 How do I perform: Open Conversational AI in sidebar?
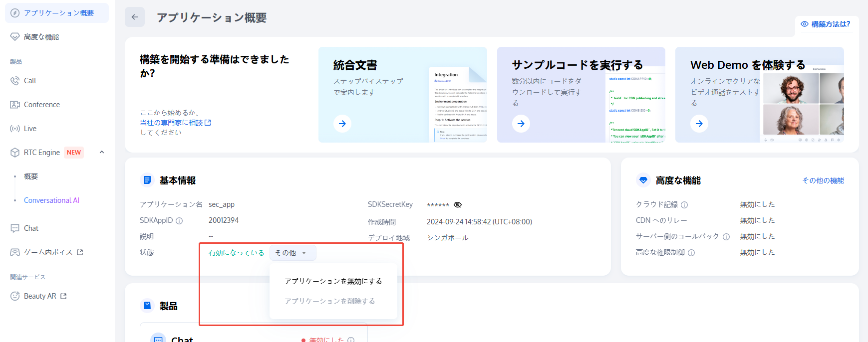51,200
